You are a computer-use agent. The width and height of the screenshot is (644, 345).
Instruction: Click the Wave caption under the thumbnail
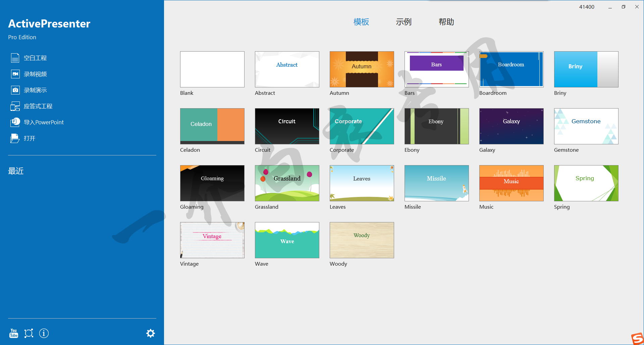pyautogui.click(x=262, y=264)
